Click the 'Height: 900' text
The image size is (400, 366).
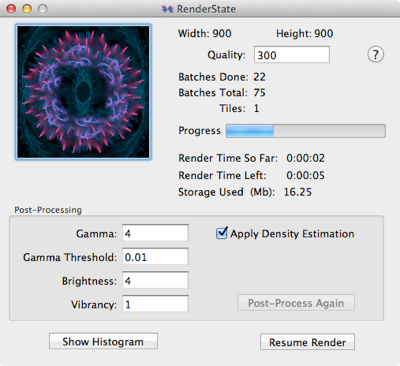click(x=305, y=33)
